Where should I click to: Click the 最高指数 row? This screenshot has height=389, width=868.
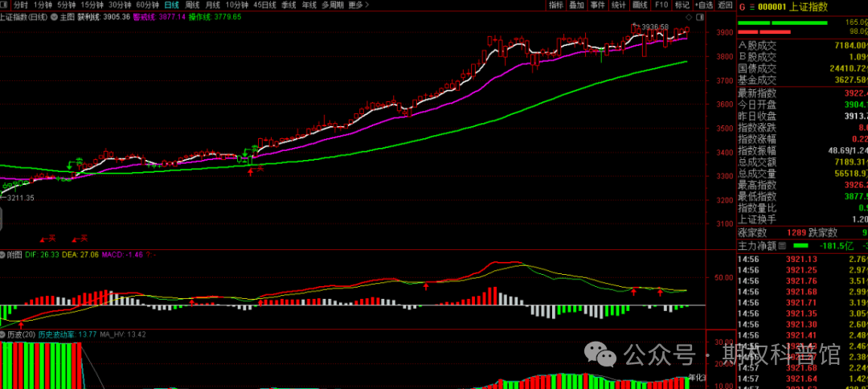click(802, 186)
